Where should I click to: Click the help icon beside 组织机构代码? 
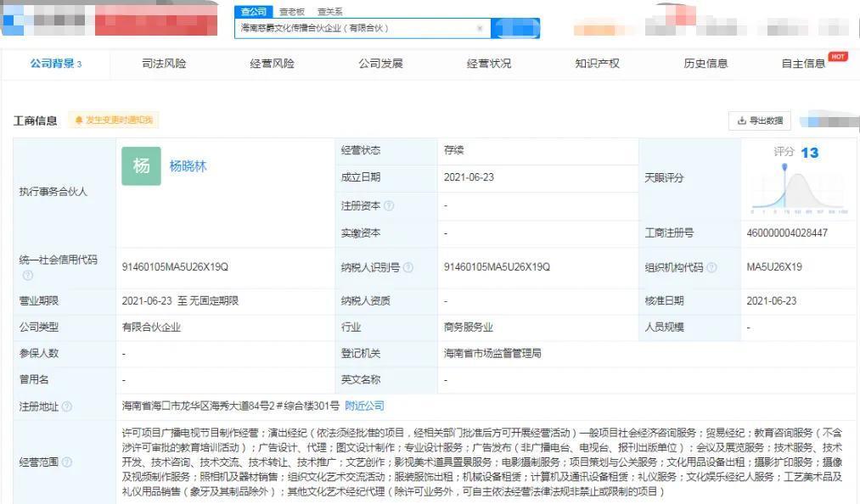[711, 267]
